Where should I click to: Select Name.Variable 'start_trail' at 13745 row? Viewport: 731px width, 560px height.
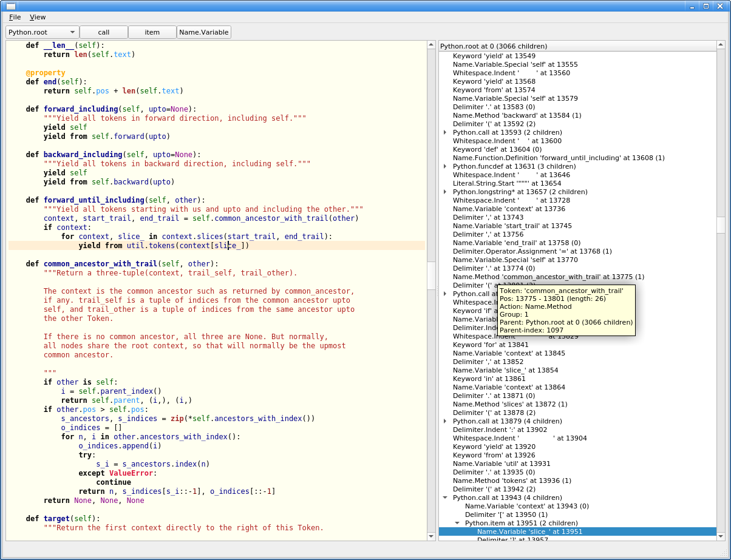coord(577,226)
